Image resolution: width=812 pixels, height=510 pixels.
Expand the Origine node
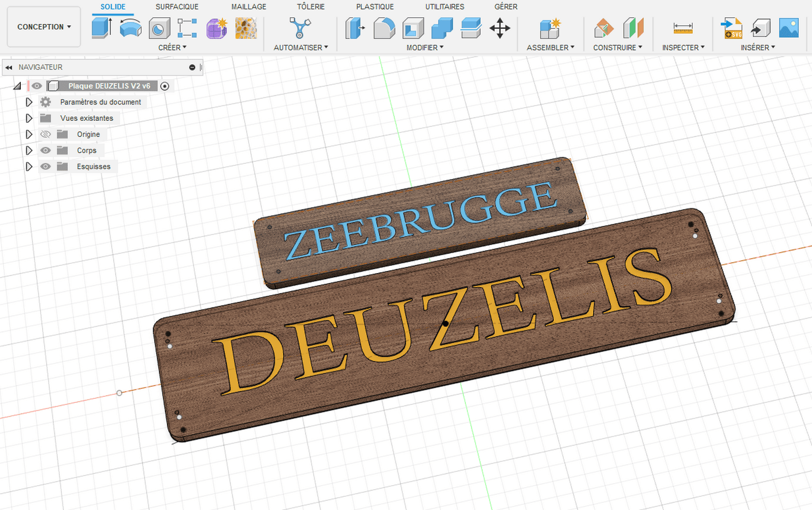pyautogui.click(x=29, y=134)
